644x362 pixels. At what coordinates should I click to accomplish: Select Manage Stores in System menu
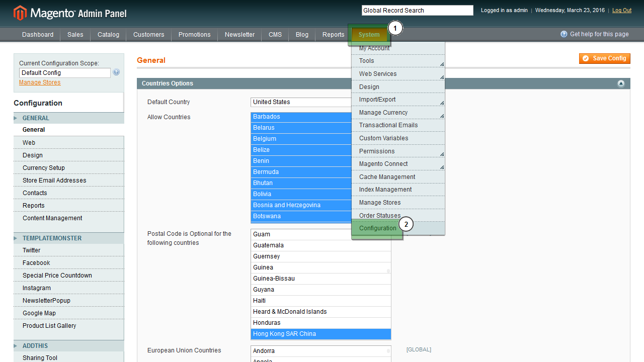(398, 203)
